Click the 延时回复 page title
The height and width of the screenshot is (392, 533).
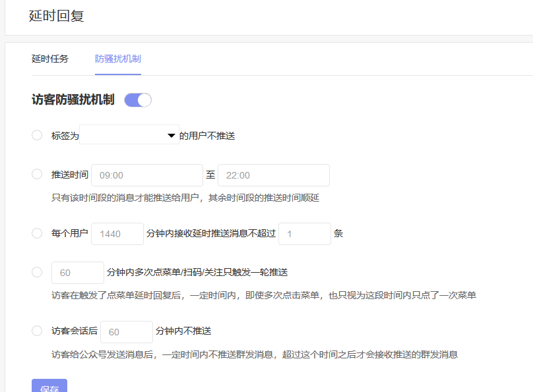57,16
